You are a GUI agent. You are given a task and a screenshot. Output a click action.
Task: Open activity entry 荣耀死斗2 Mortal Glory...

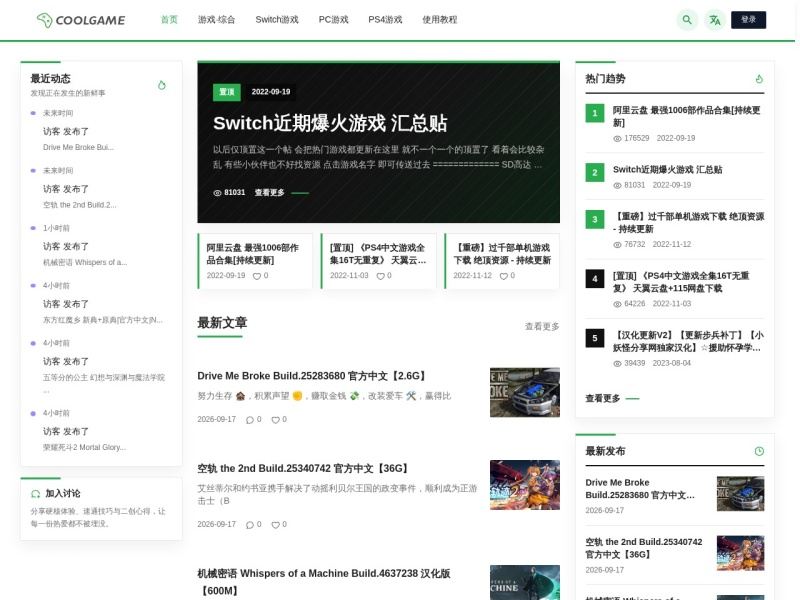click(x=84, y=447)
